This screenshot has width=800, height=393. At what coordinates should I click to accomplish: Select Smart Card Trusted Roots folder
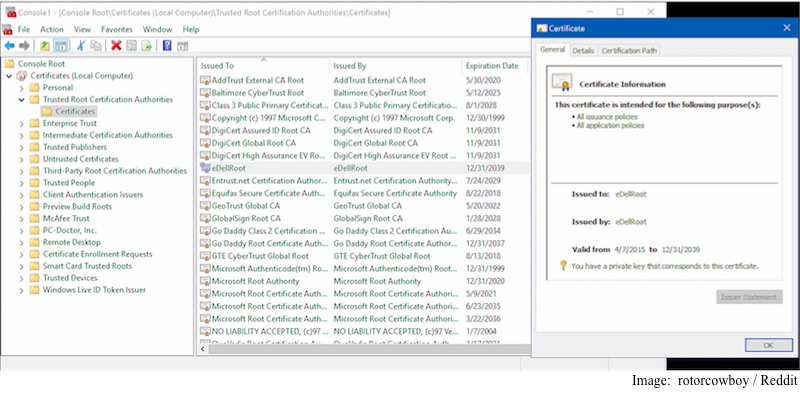tap(87, 266)
